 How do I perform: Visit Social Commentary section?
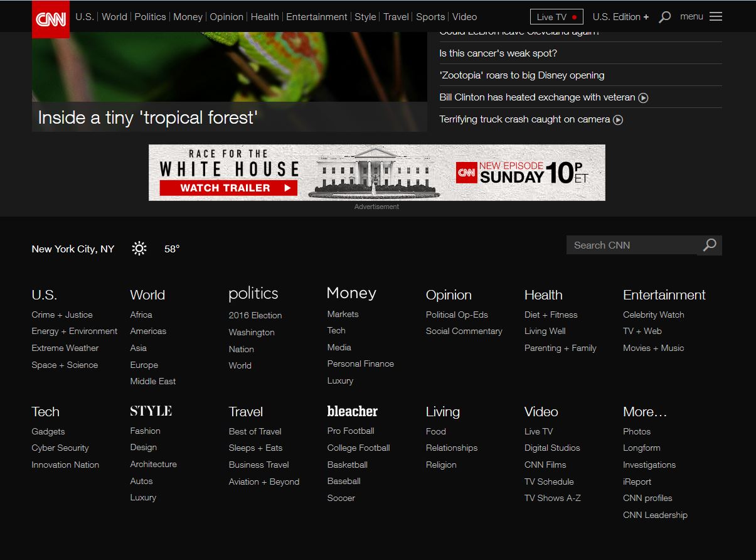point(464,331)
